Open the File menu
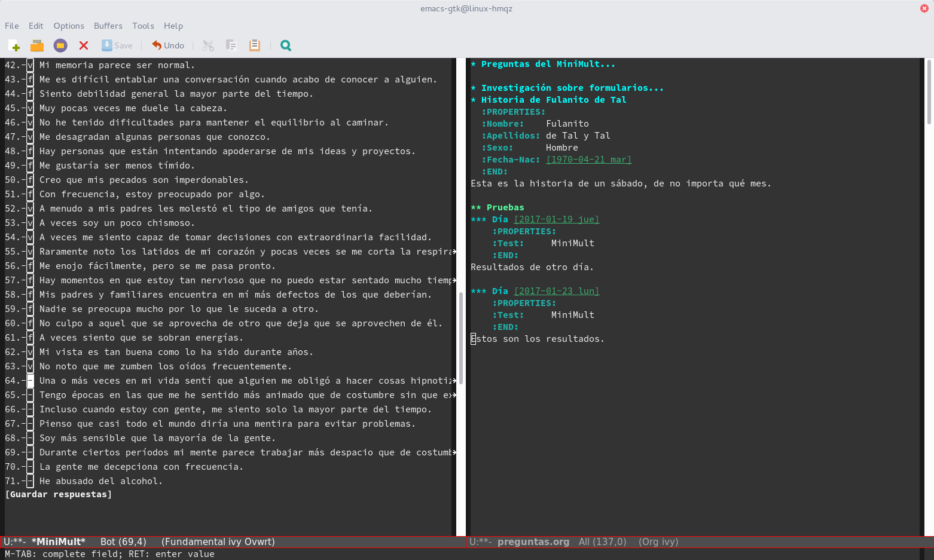The image size is (934, 560). click(x=12, y=26)
